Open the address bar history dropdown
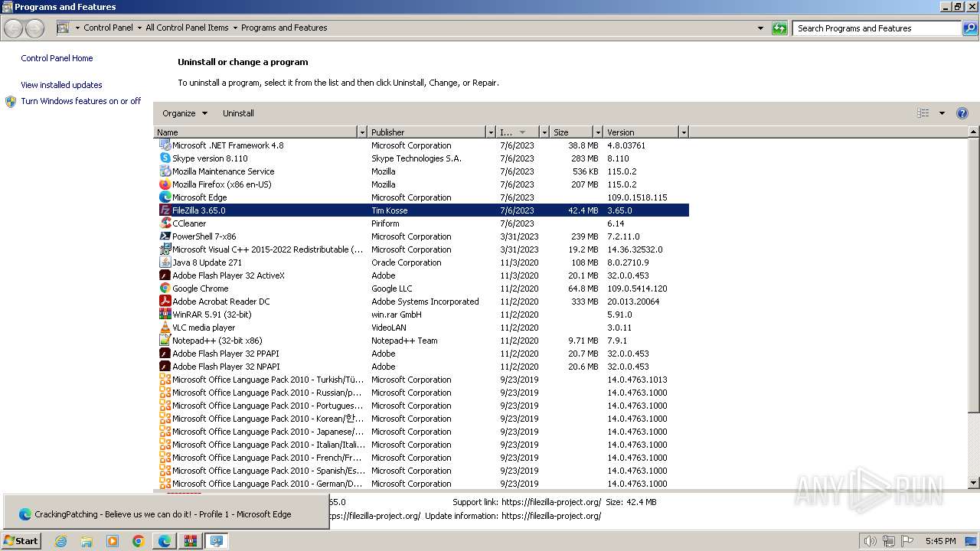 pyautogui.click(x=760, y=28)
